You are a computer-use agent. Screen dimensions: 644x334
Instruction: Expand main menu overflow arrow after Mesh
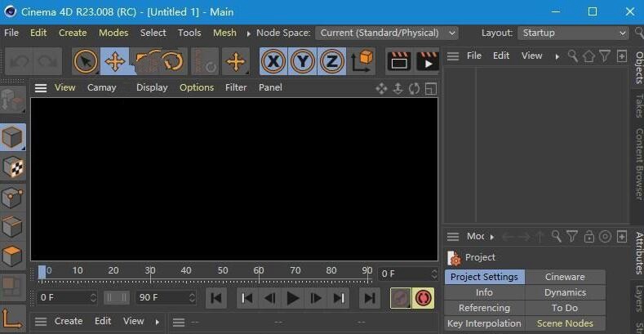click(248, 33)
